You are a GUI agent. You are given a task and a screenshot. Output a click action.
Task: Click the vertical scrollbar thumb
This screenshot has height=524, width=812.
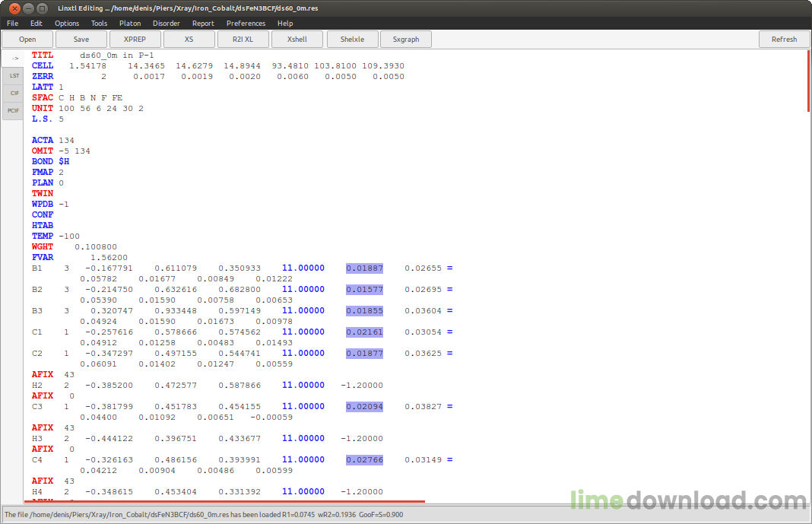(808, 81)
